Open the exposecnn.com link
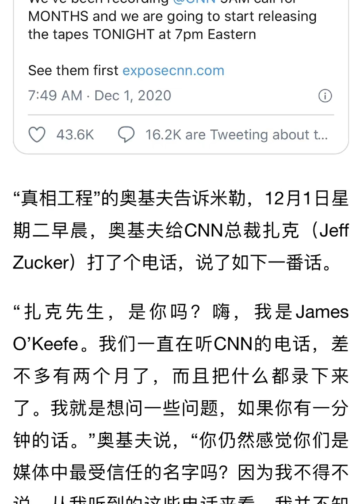This screenshot has height=504, width=360. [x=173, y=71]
